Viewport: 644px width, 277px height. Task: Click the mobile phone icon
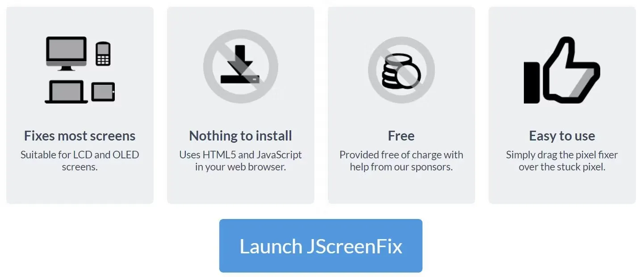point(103,54)
